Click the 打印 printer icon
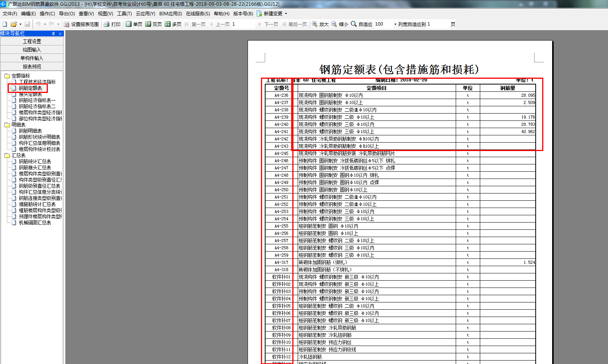Screen dimensions: 608x364 click(106, 24)
